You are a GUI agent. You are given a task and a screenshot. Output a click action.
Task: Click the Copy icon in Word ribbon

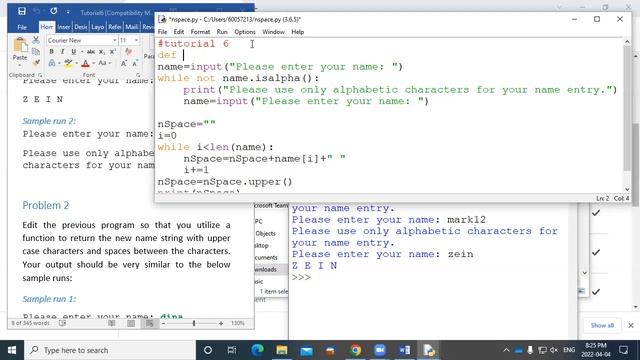point(36,51)
